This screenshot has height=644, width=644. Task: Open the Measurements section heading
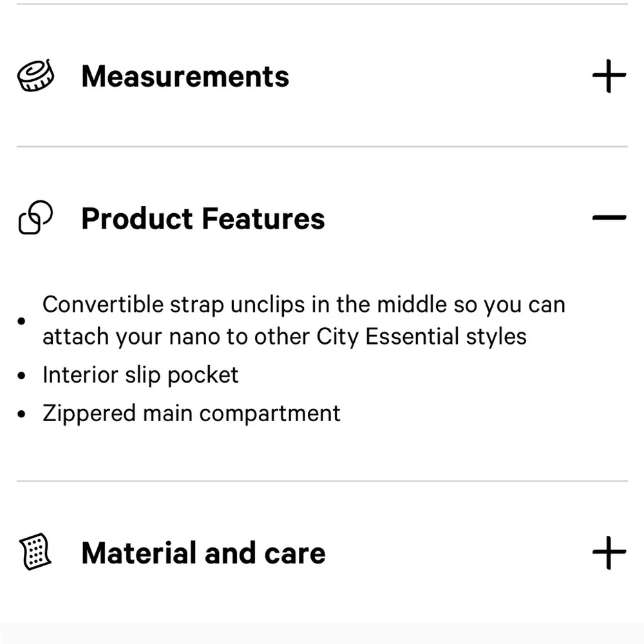[x=185, y=76]
